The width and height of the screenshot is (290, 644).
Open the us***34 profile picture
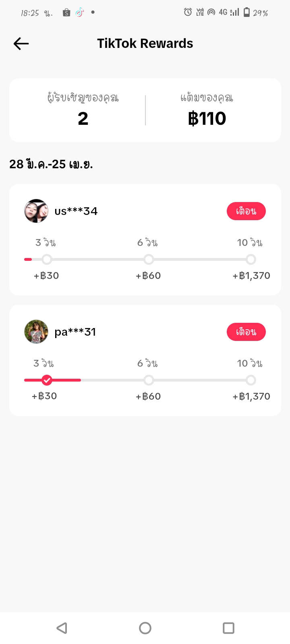tap(36, 211)
